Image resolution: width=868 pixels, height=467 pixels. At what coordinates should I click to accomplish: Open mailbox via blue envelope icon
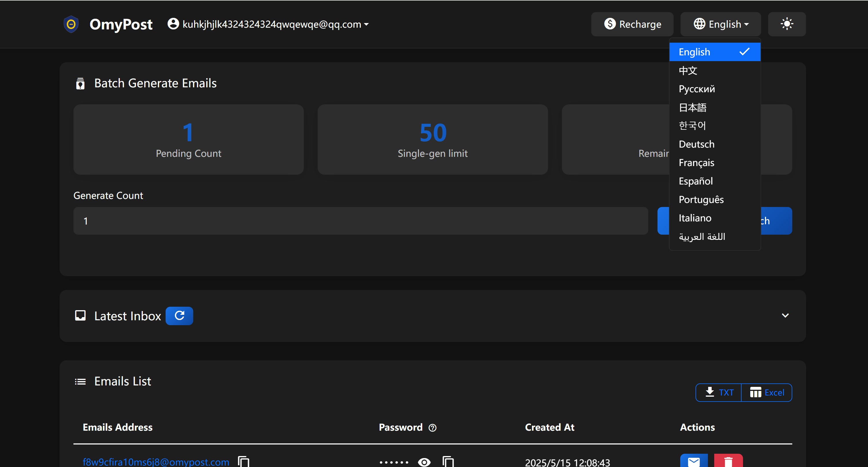point(693,461)
